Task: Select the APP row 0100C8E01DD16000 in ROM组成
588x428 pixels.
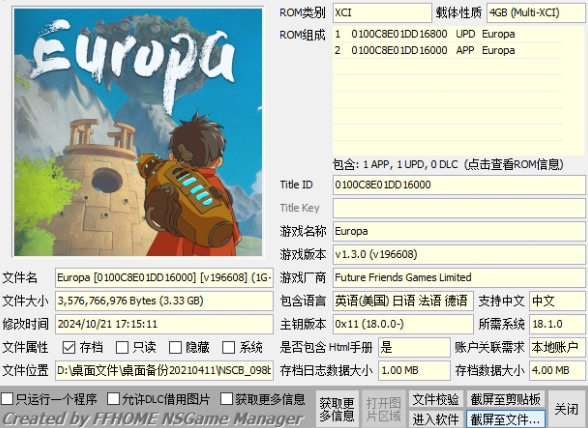Action: pyautogui.click(x=448, y=50)
